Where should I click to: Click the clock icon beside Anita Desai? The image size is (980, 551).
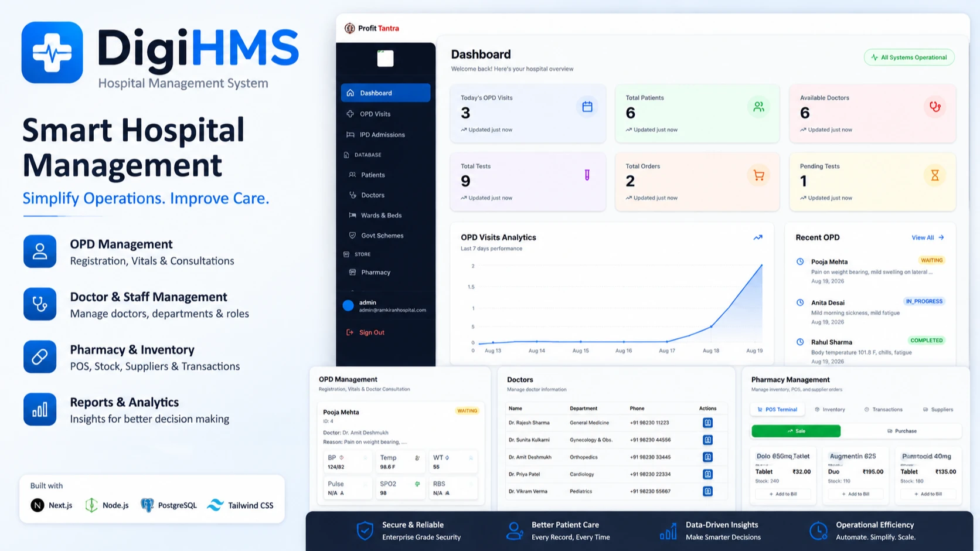(x=800, y=302)
